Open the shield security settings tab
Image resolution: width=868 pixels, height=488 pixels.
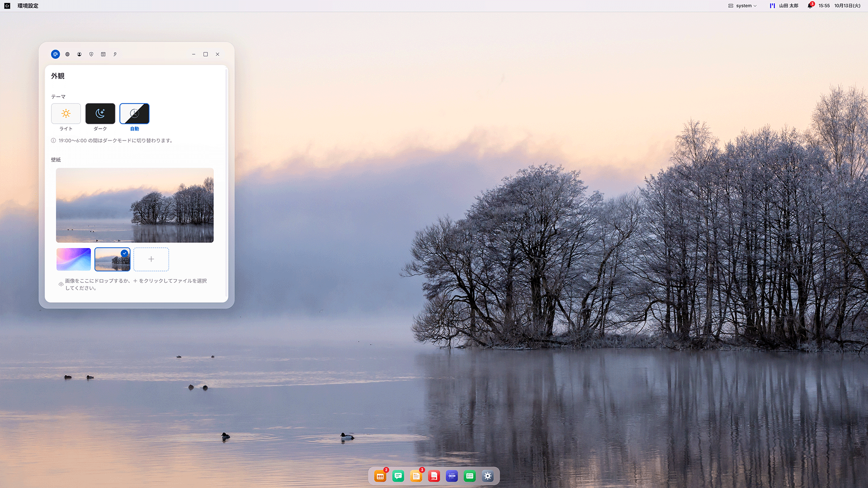(91, 54)
